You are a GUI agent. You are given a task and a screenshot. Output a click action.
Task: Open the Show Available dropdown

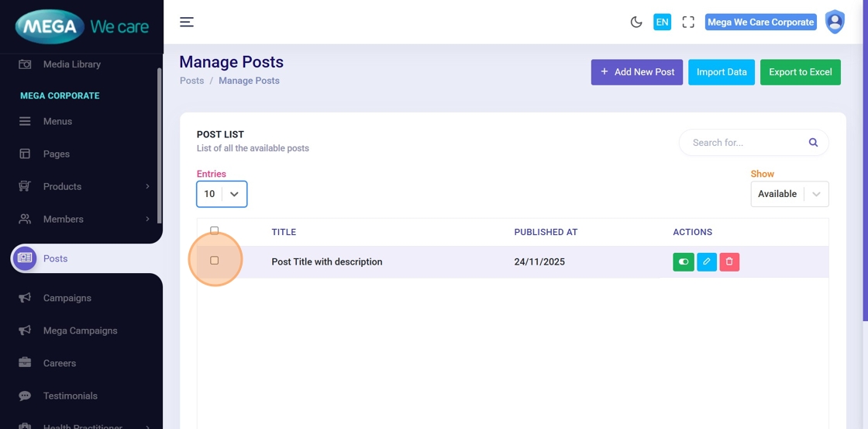pyautogui.click(x=789, y=194)
